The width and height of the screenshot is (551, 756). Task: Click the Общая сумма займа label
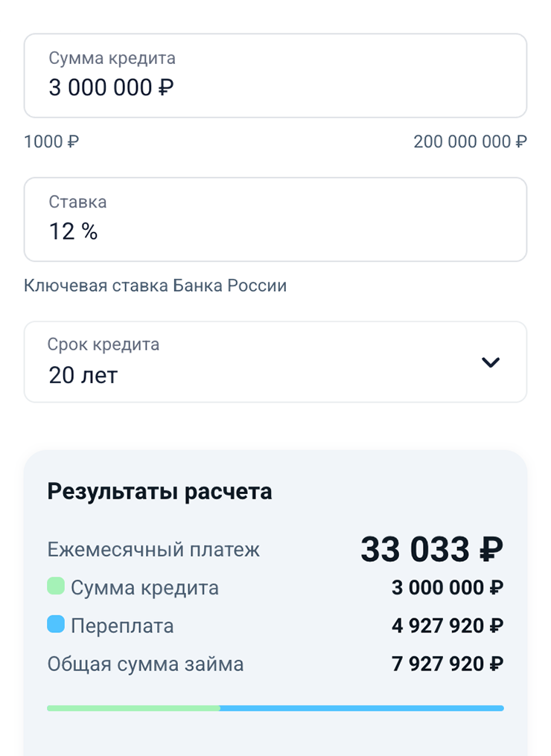(145, 664)
